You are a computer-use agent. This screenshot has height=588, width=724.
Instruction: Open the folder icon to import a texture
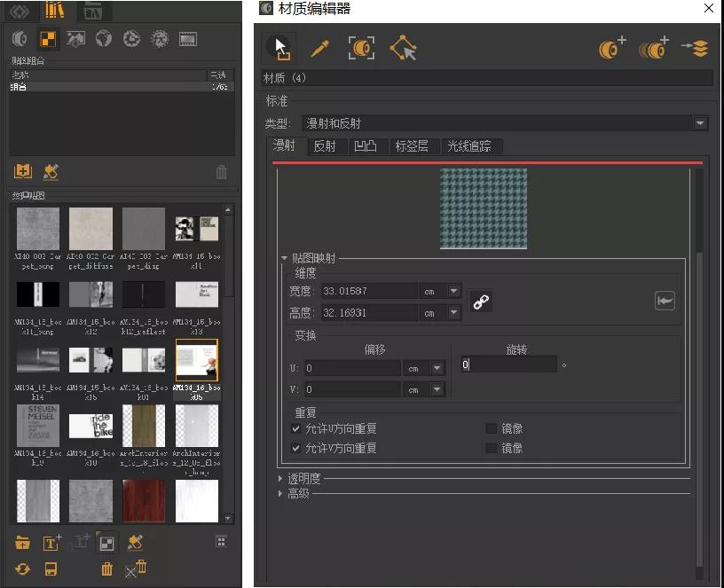(22, 542)
